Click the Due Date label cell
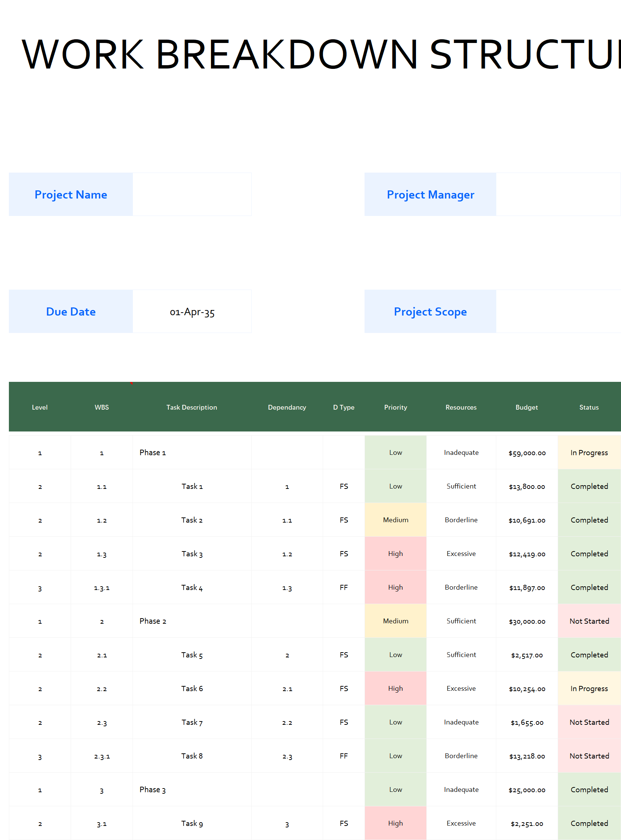The image size is (621, 840). [x=71, y=311]
